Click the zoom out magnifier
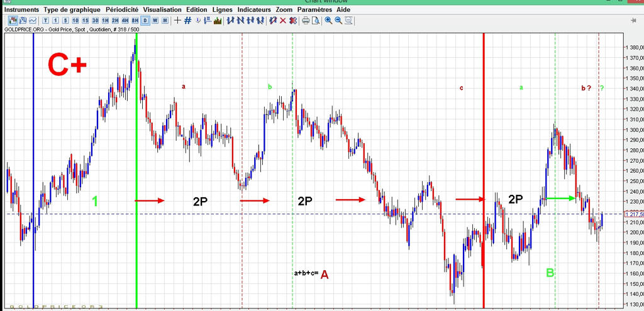 click(338, 21)
